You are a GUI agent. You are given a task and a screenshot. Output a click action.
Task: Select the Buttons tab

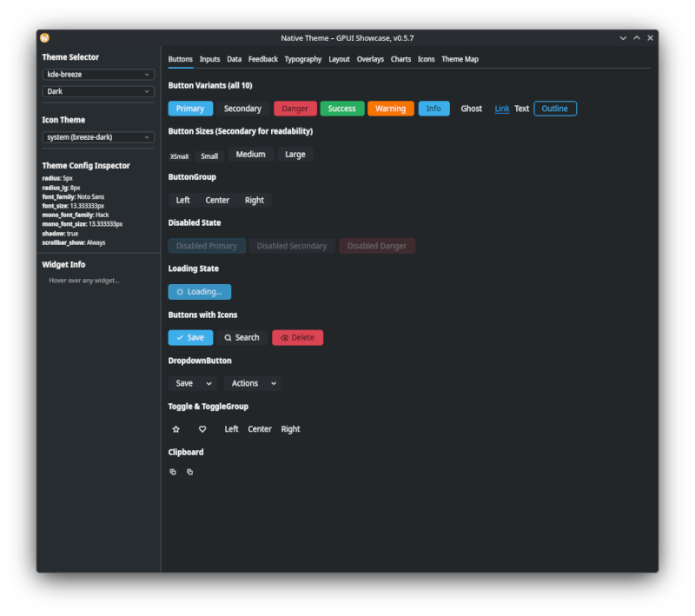(181, 59)
